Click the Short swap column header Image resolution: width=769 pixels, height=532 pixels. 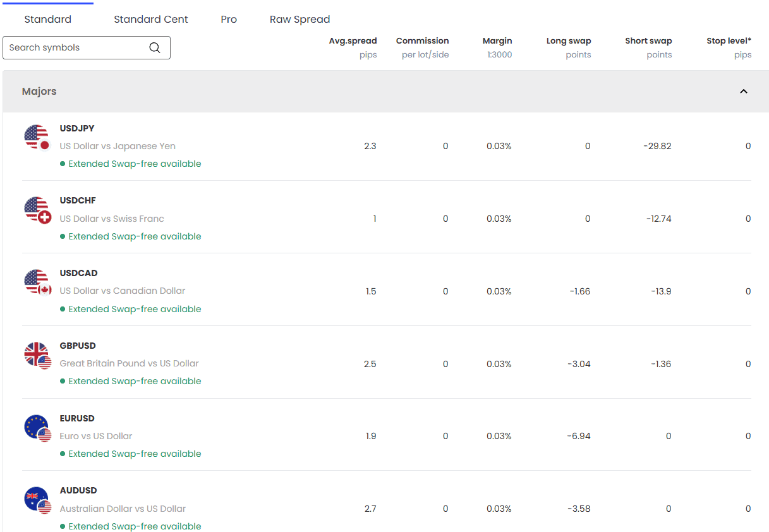click(x=648, y=41)
